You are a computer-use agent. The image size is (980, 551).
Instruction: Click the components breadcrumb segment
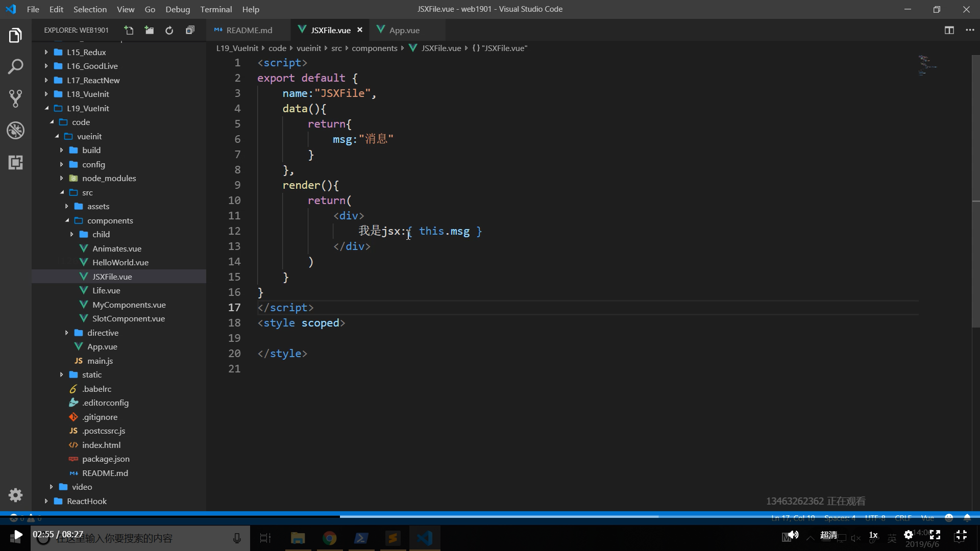(x=374, y=48)
